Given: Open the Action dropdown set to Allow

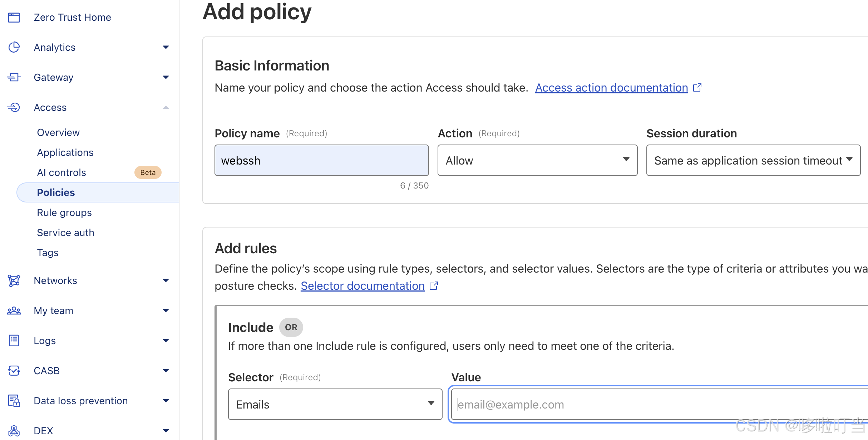Looking at the screenshot, I should pyautogui.click(x=537, y=160).
